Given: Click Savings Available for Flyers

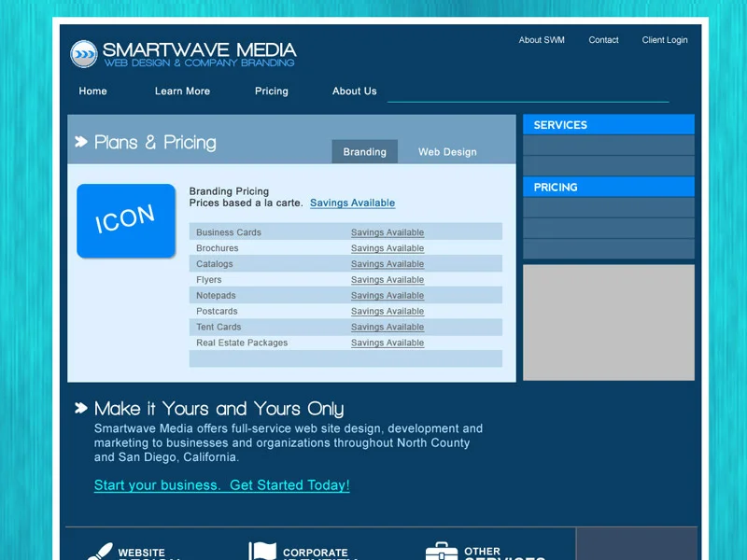Looking at the screenshot, I should click(388, 279).
